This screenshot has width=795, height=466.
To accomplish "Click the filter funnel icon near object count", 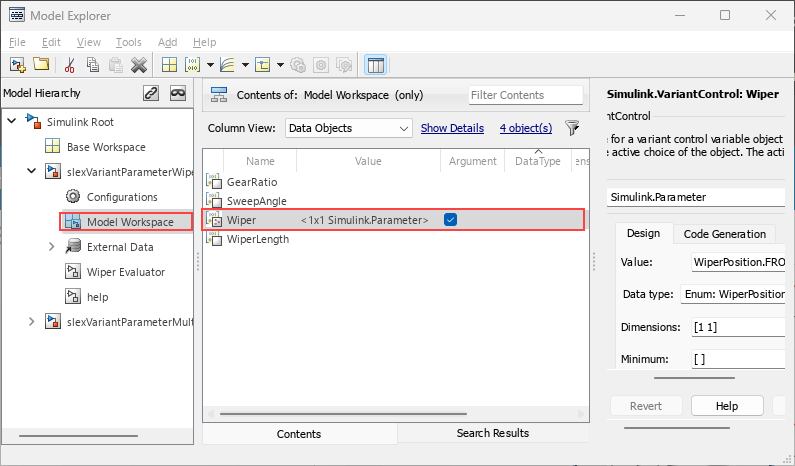I will pyautogui.click(x=572, y=128).
